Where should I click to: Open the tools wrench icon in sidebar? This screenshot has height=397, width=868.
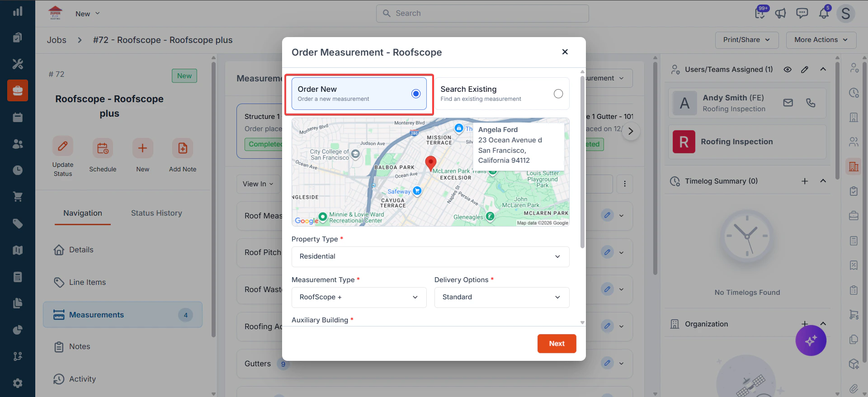[x=18, y=64]
